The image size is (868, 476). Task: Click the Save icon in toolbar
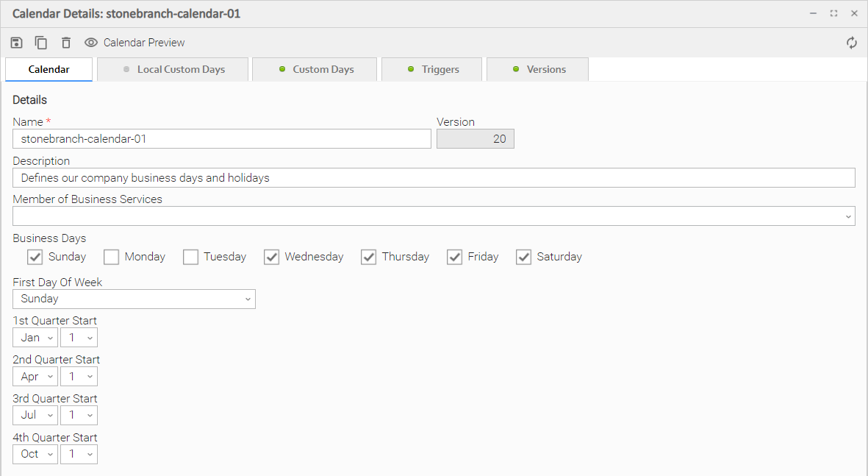[17, 43]
